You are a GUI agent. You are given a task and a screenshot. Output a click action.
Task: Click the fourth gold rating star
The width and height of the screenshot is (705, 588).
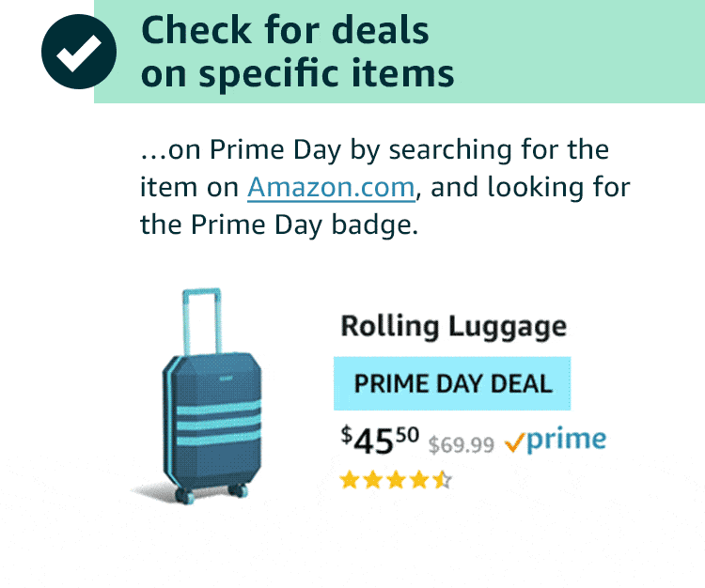(x=419, y=480)
